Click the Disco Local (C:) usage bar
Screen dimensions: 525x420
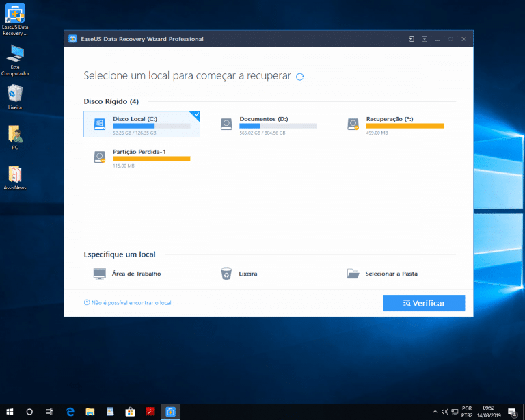click(x=151, y=126)
